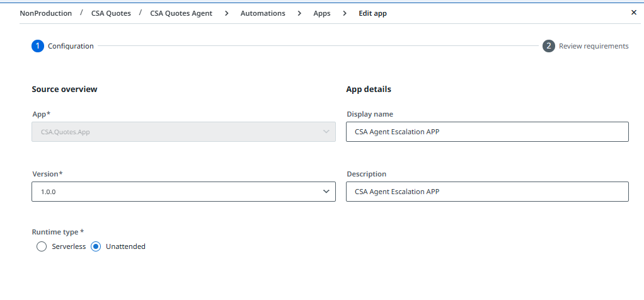Go to NonProduction breadcrumb
The height and width of the screenshot is (300, 644).
[x=45, y=13]
